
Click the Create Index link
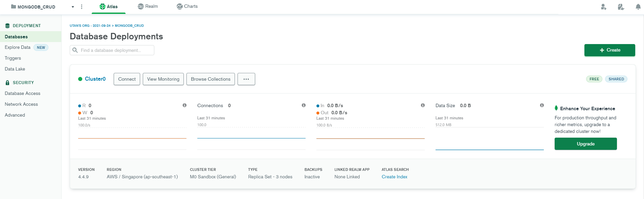[x=395, y=177]
